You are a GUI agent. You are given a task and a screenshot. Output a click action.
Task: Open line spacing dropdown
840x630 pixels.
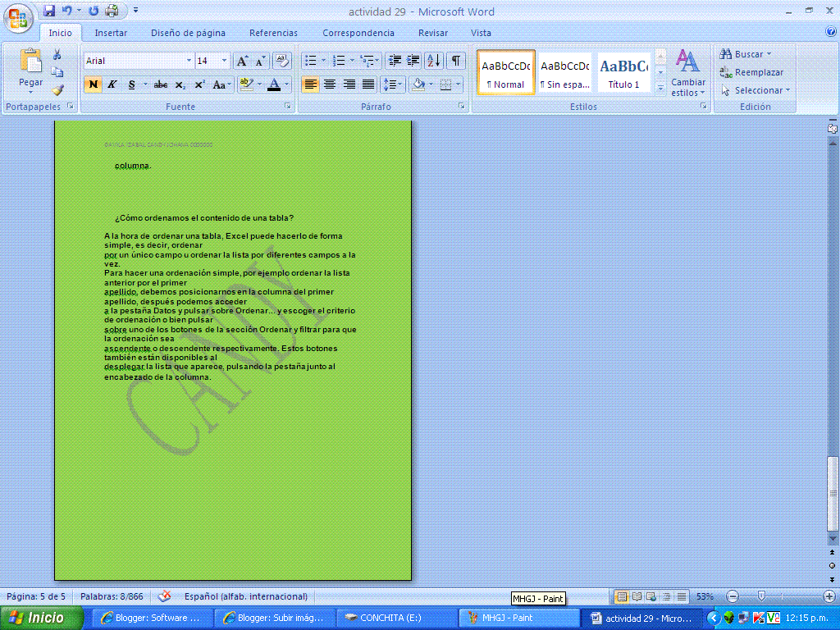pos(393,84)
